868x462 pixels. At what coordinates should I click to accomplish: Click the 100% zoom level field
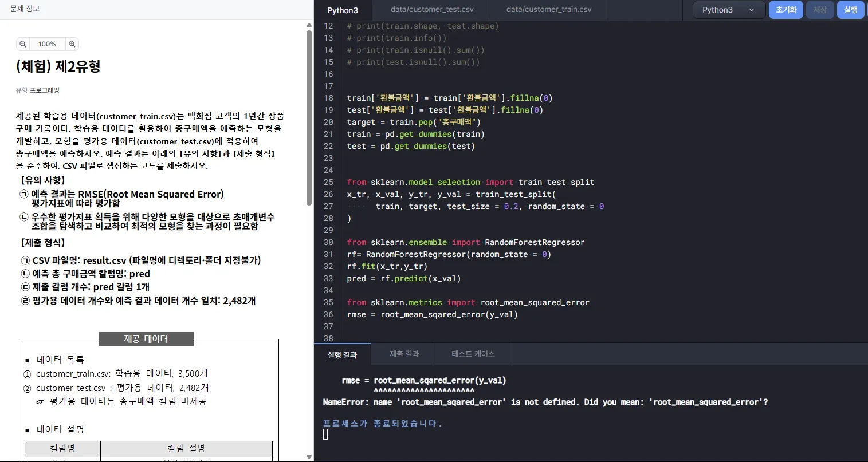(47, 44)
